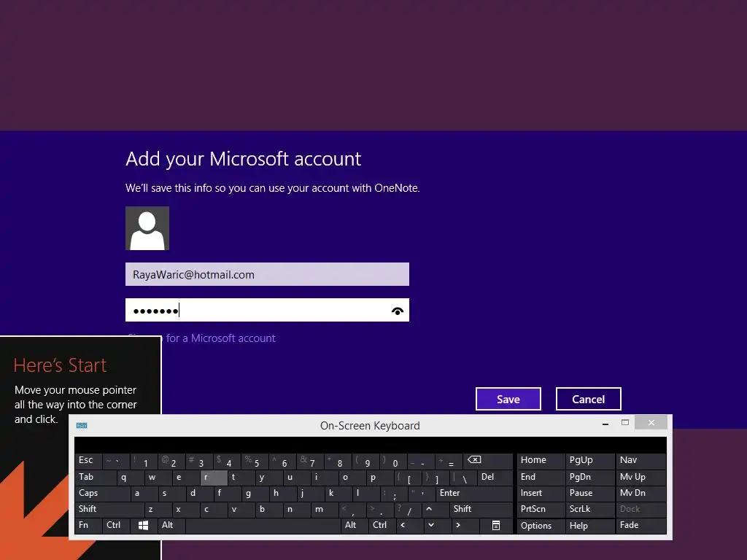747x560 pixels.
Task: Tap the backslash key
Action: [463, 477]
